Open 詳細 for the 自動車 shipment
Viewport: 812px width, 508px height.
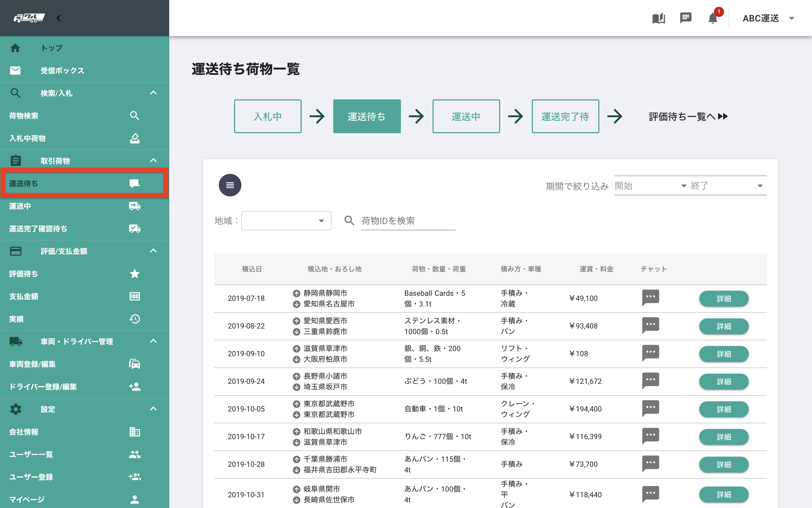[x=724, y=409]
